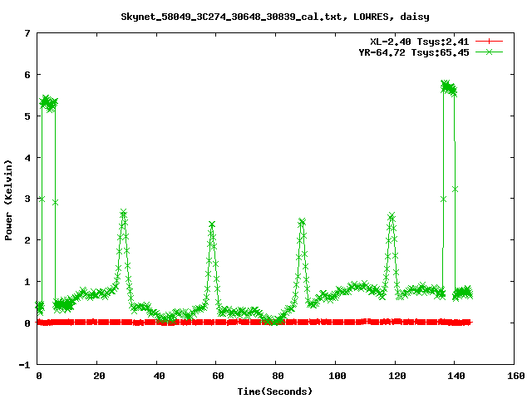Click x-axis tick label 60
Image resolution: width=532 pixels, height=399 pixels.
click(218, 376)
